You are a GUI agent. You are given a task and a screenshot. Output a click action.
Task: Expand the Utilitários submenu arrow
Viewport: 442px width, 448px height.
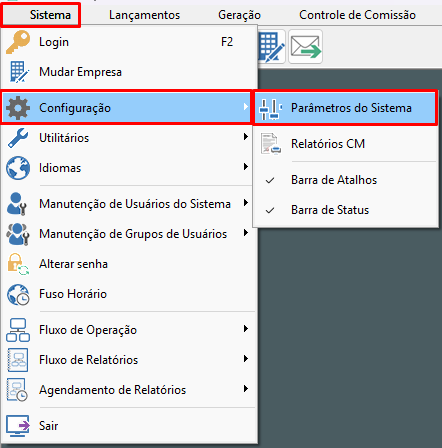[x=246, y=136]
